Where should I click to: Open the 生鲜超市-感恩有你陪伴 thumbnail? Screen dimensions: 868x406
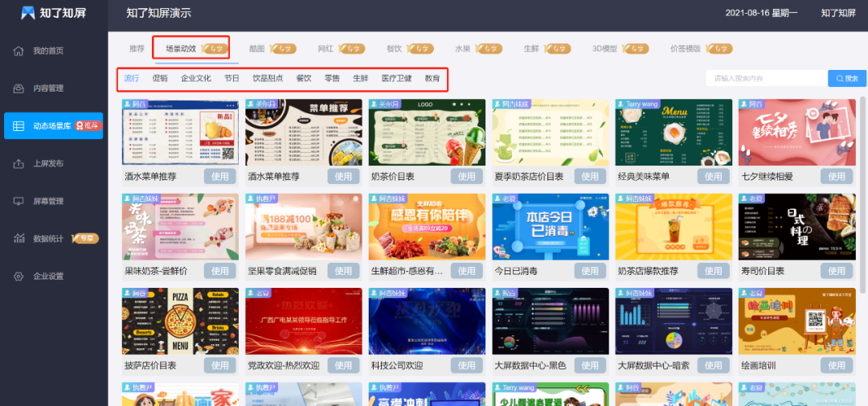click(x=427, y=227)
